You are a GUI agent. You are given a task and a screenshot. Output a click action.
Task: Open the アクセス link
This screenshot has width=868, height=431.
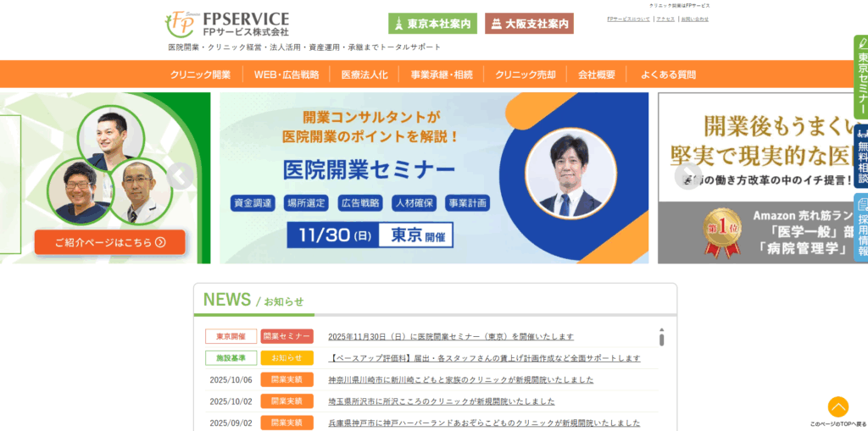coord(665,19)
